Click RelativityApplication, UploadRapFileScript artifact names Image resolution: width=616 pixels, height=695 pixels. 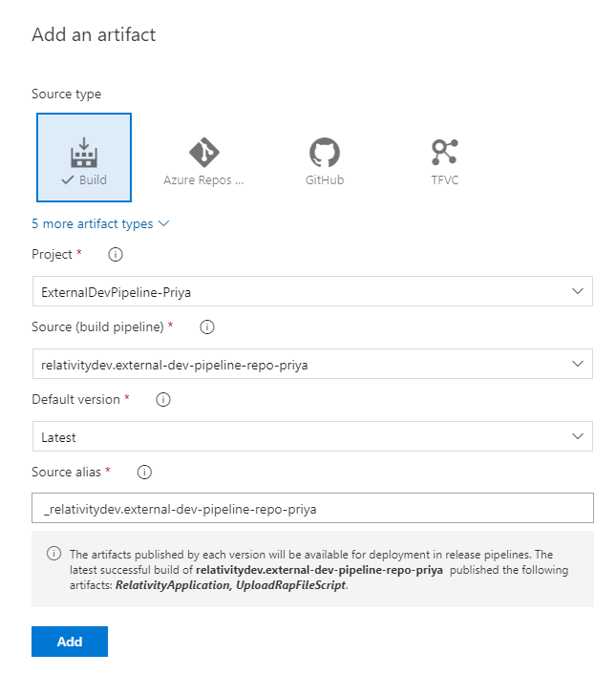click(x=230, y=585)
